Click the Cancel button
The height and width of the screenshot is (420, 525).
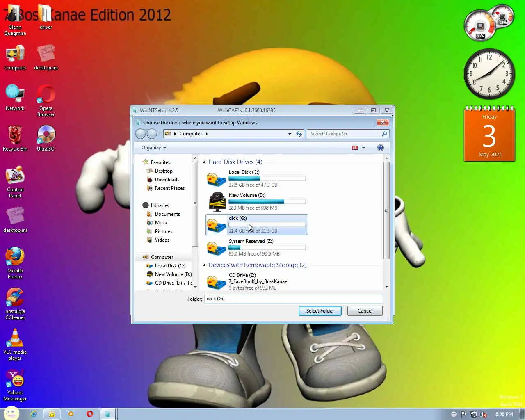click(x=365, y=311)
